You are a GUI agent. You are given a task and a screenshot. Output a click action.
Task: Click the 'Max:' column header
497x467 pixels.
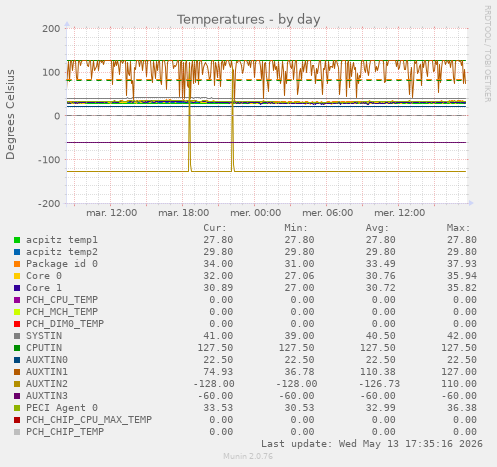(x=458, y=228)
